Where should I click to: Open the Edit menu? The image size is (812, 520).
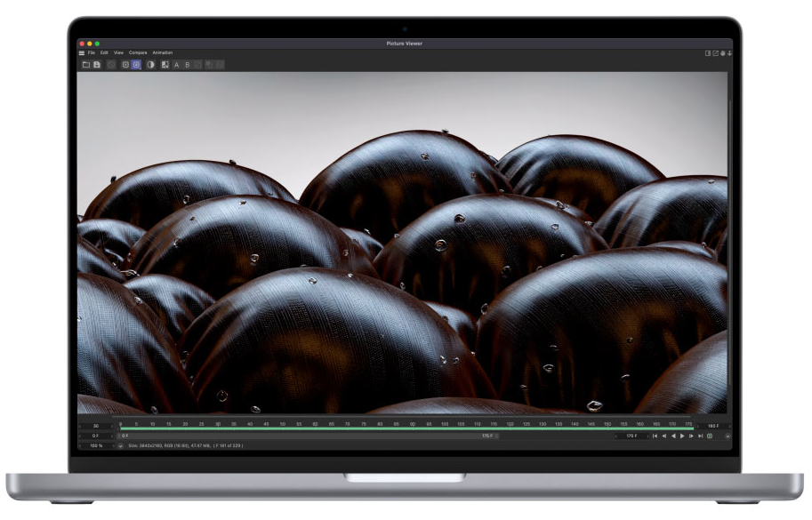tap(104, 52)
